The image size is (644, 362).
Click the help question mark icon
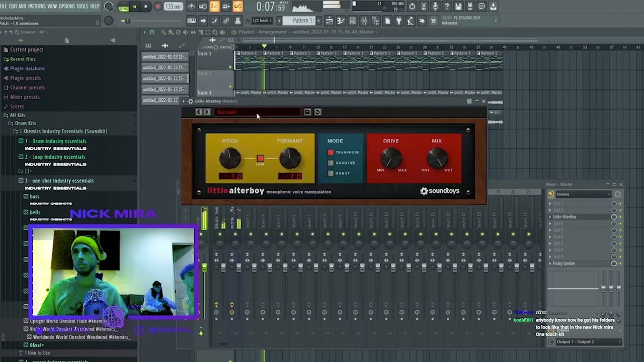[x=447, y=7]
